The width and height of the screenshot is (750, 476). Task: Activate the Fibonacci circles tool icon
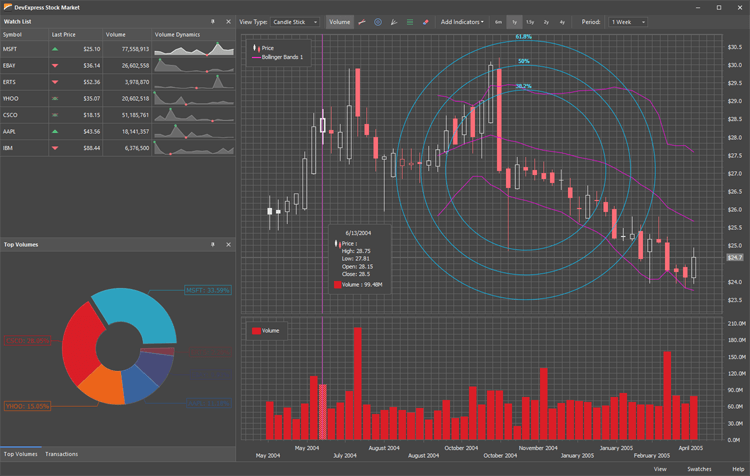click(x=378, y=21)
